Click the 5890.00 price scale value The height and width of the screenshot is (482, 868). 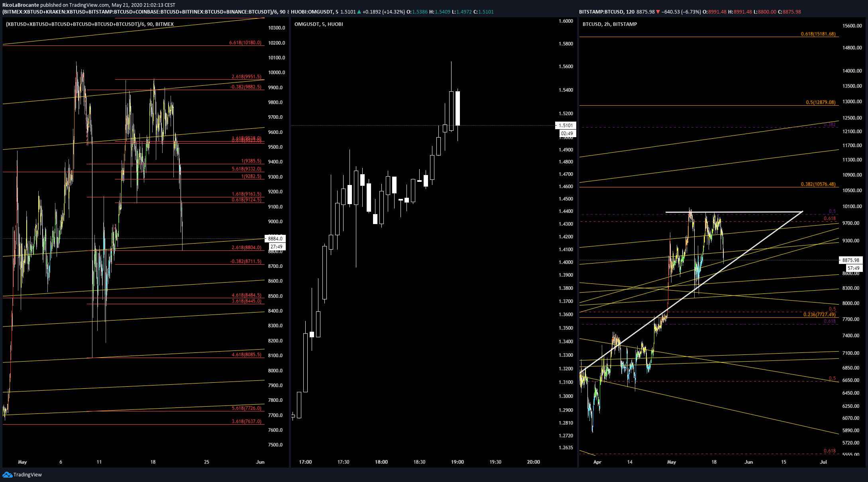[x=851, y=431]
